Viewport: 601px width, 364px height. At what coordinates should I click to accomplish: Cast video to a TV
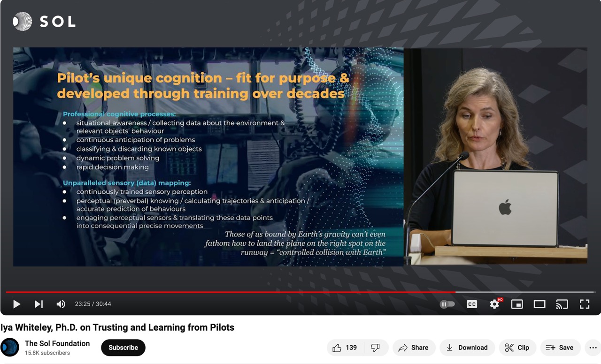click(562, 304)
